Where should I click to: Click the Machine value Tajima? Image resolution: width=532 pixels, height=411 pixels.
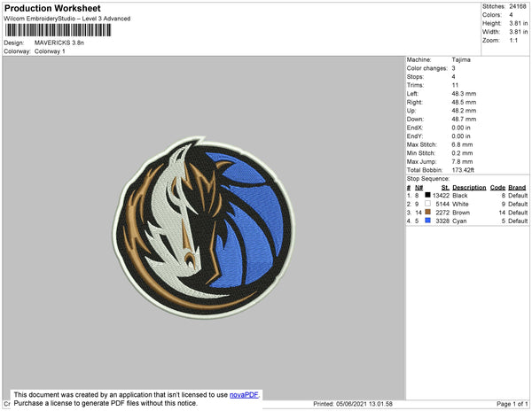pos(461,59)
